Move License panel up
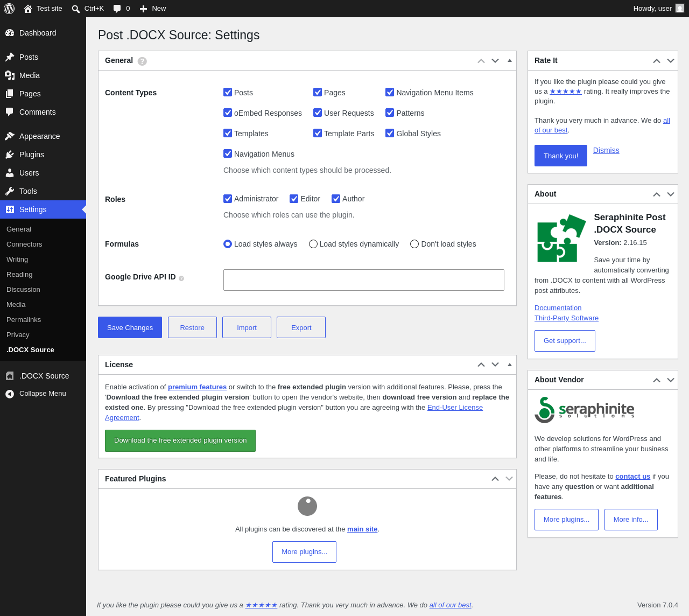 coord(481,365)
